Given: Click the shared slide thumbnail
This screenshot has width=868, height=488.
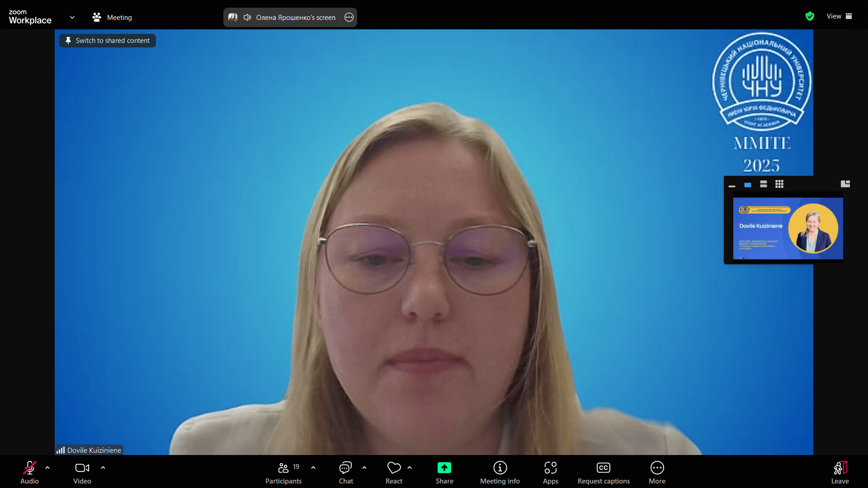Looking at the screenshot, I should pos(788,228).
